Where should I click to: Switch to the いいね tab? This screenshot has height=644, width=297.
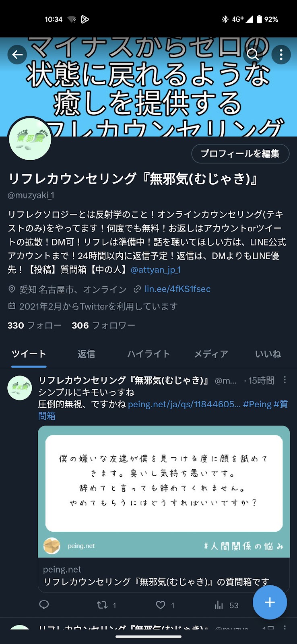point(268,354)
